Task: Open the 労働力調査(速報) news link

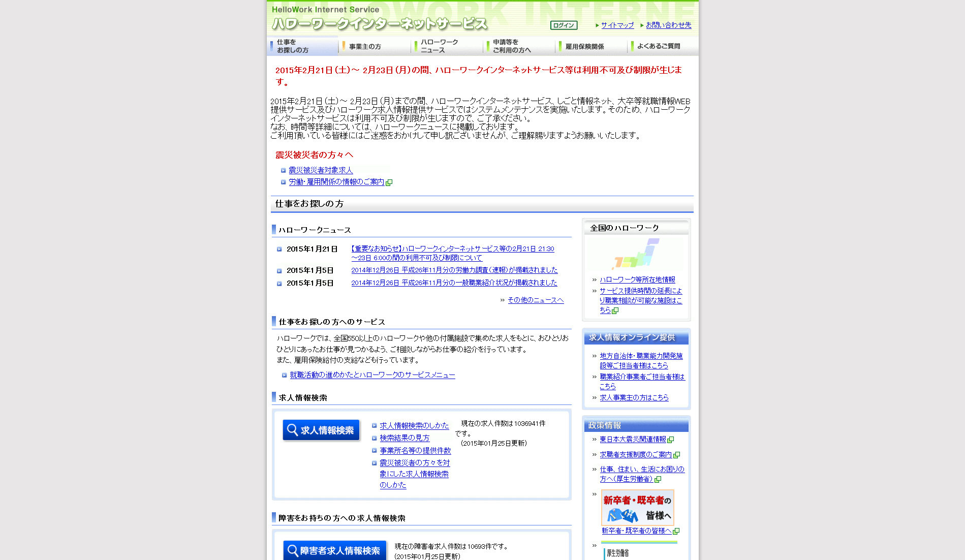Action: 454,270
